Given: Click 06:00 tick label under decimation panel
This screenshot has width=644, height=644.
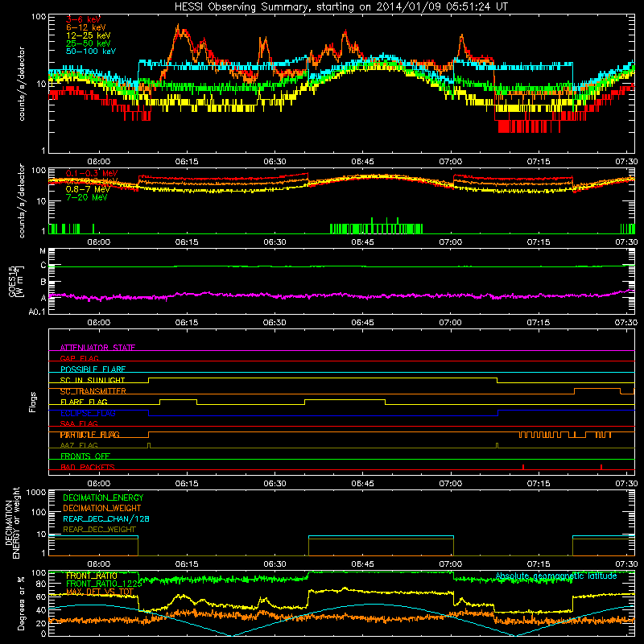Looking at the screenshot, I should [99, 564].
